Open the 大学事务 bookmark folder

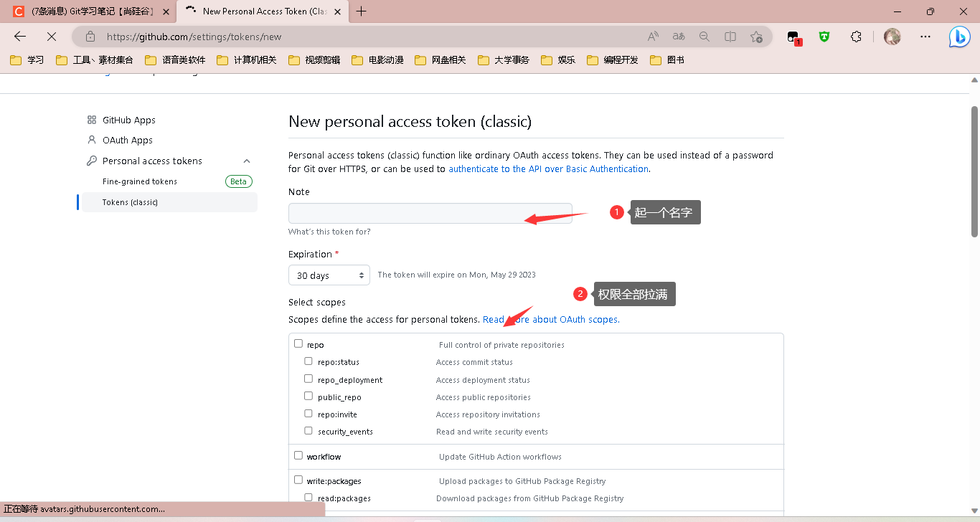(504, 60)
